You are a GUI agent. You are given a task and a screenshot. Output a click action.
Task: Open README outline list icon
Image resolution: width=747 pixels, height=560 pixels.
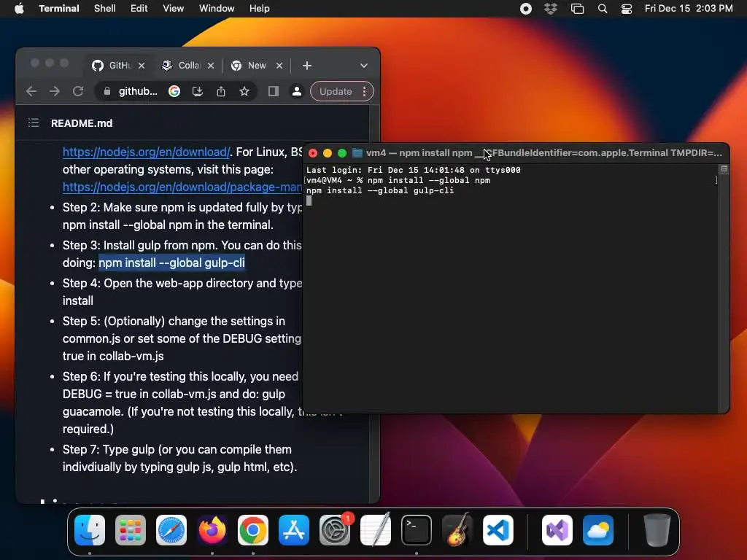coord(34,122)
